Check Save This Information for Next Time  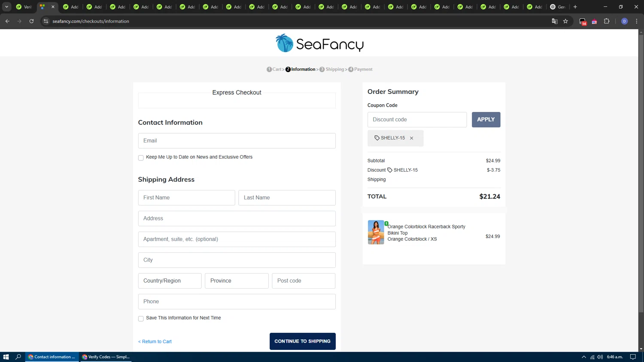click(141, 319)
